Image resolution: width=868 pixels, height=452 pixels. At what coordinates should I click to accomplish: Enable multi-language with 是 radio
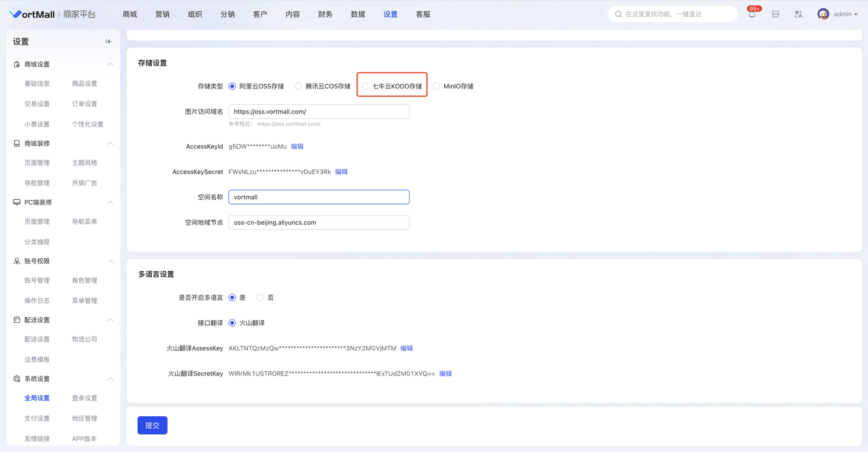coord(232,297)
